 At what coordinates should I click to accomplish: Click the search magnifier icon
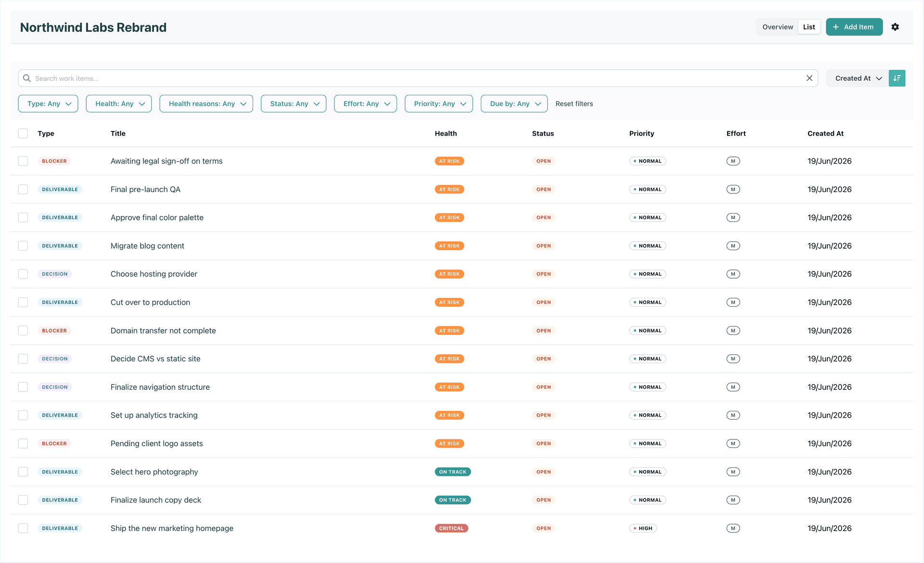pyautogui.click(x=27, y=78)
